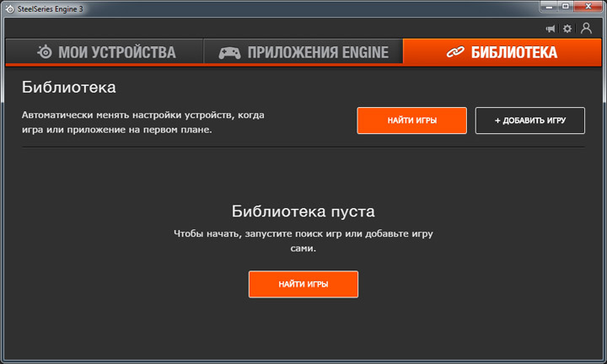Minimize the SteelSeries Engine 3 window
The image size is (607, 364).
pyautogui.click(x=549, y=7)
